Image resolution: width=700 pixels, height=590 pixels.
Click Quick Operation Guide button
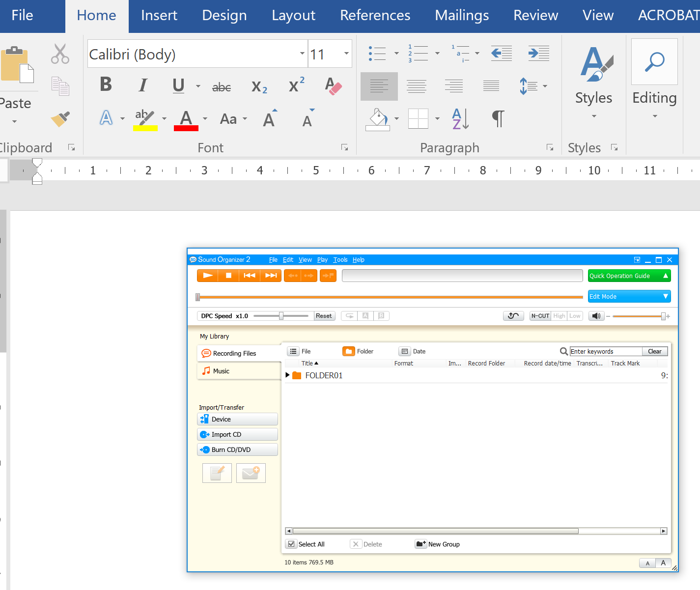point(629,276)
